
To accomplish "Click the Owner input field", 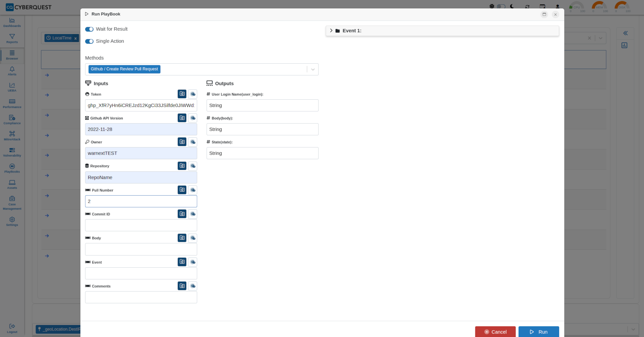I will [x=141, y=153].
